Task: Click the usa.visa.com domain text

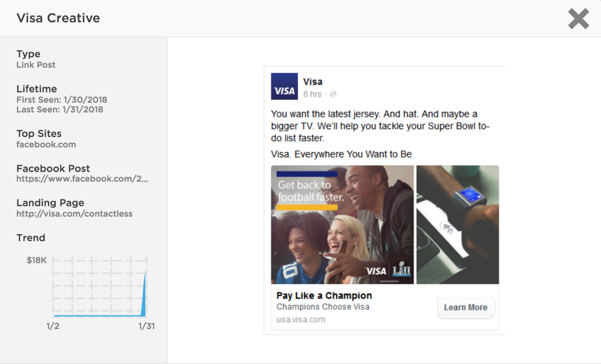Action: [x=300, y=319]
